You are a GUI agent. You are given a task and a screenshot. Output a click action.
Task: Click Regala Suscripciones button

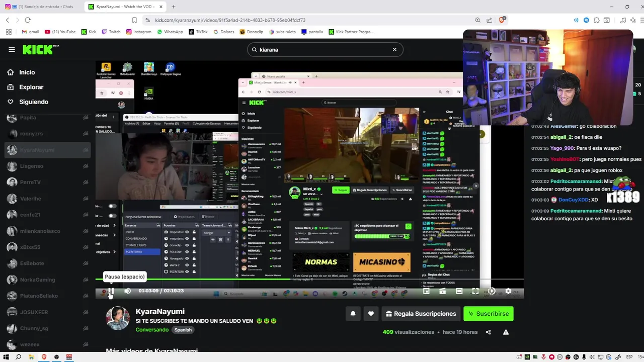click(x=421, y=314)
